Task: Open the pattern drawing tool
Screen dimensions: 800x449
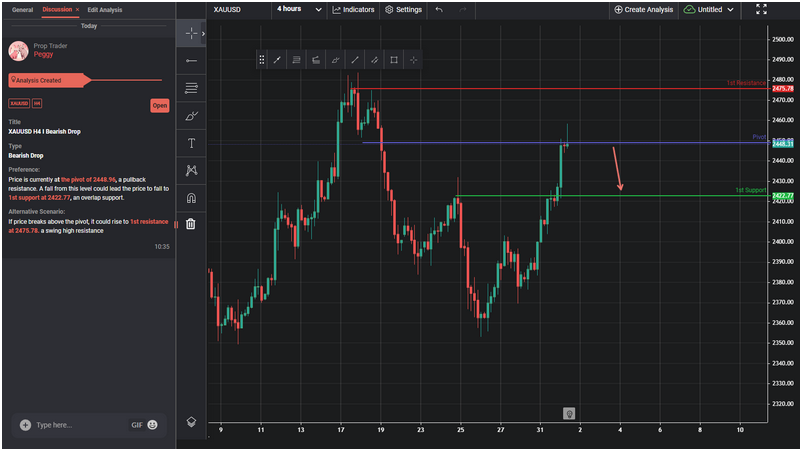Action: (x=191, y=170)
